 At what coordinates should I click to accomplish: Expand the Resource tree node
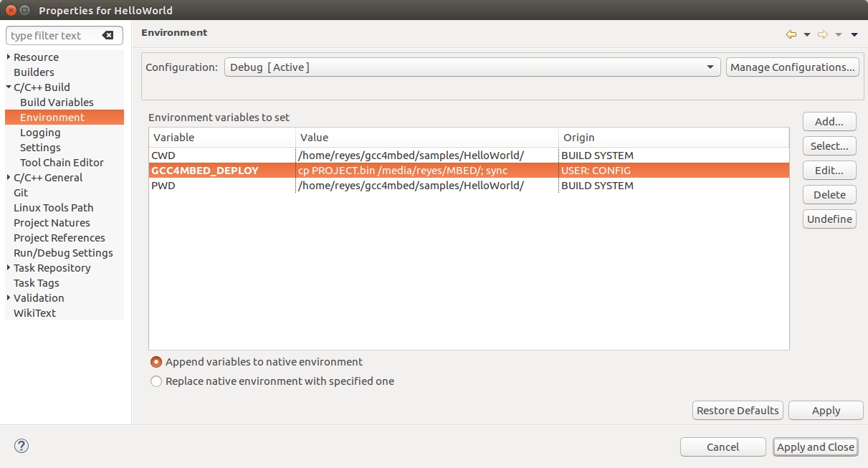point(9,57)
